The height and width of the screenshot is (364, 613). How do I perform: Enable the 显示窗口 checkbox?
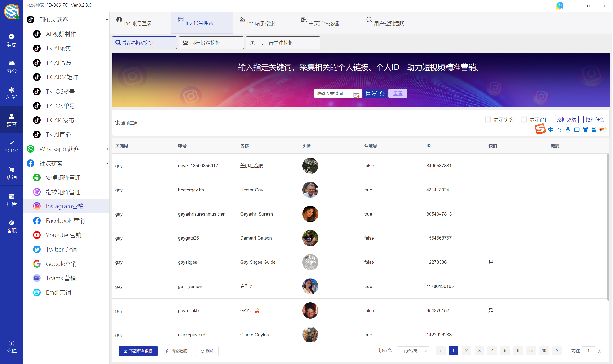[524, 119]
